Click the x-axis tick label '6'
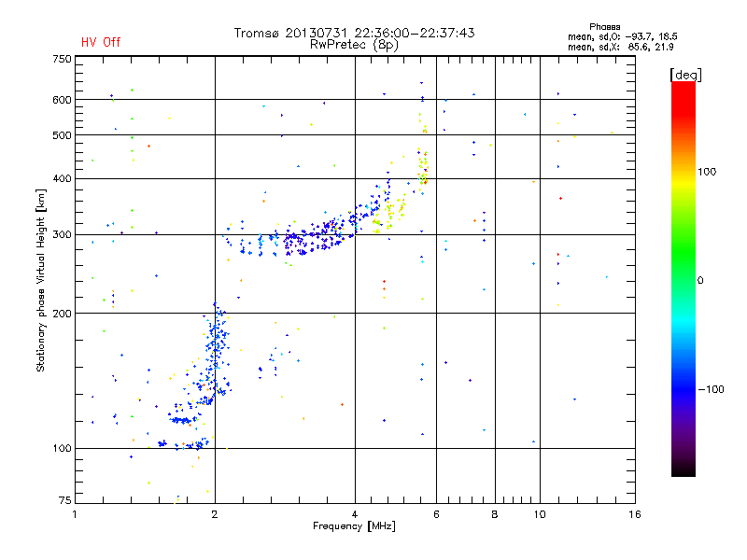The image size is (747, 560). coord(436,514)
